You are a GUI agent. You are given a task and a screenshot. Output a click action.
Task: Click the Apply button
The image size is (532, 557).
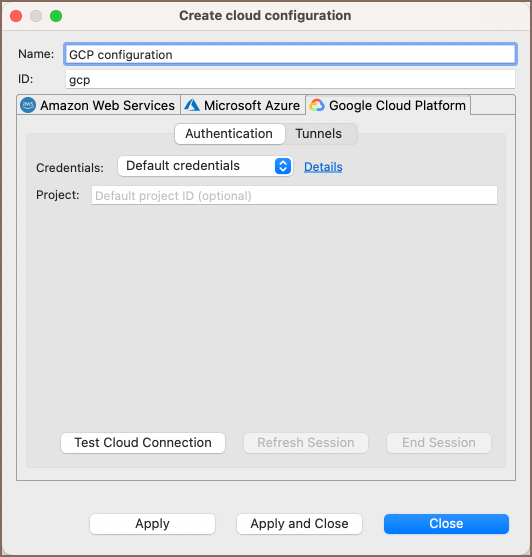152,524
